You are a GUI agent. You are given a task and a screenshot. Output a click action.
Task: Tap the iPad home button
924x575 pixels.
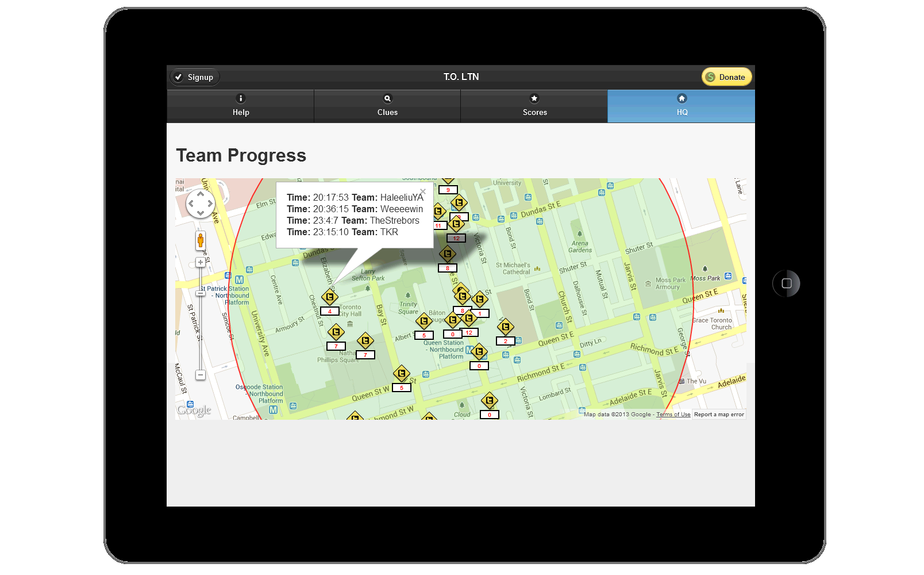click(x=787, y=283)
